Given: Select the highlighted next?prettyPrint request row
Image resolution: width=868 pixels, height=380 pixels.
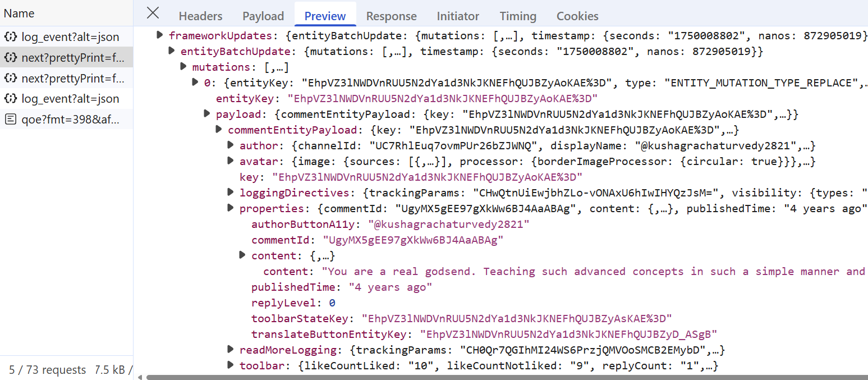Looking at the screenshot, I should coord(66,57).
